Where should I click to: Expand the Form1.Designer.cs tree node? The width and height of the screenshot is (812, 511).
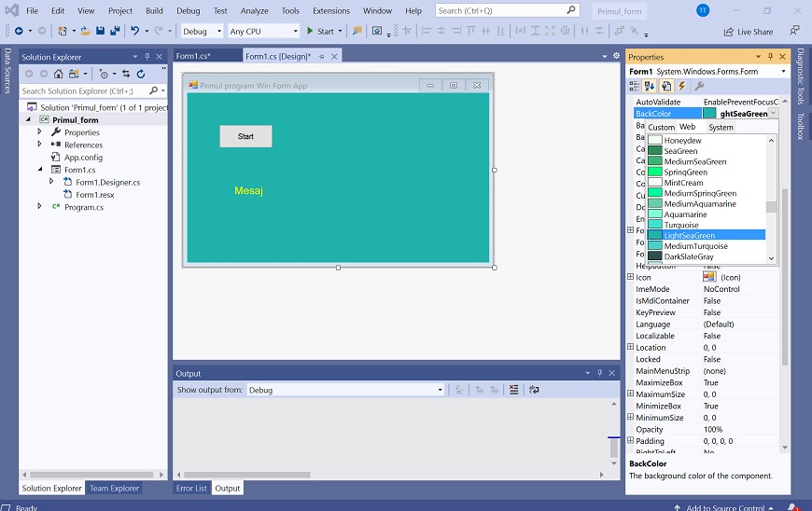(x=51, y=183)
